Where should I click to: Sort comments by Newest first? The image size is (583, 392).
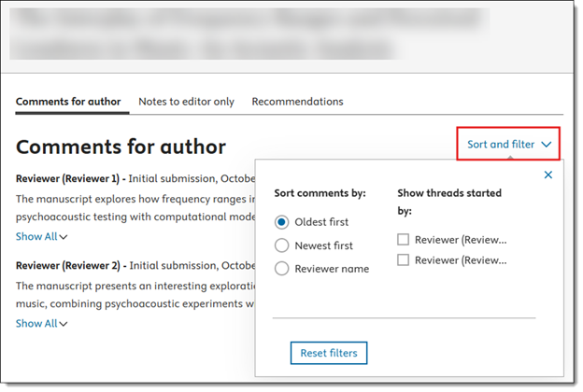click(x=282, y=245)
